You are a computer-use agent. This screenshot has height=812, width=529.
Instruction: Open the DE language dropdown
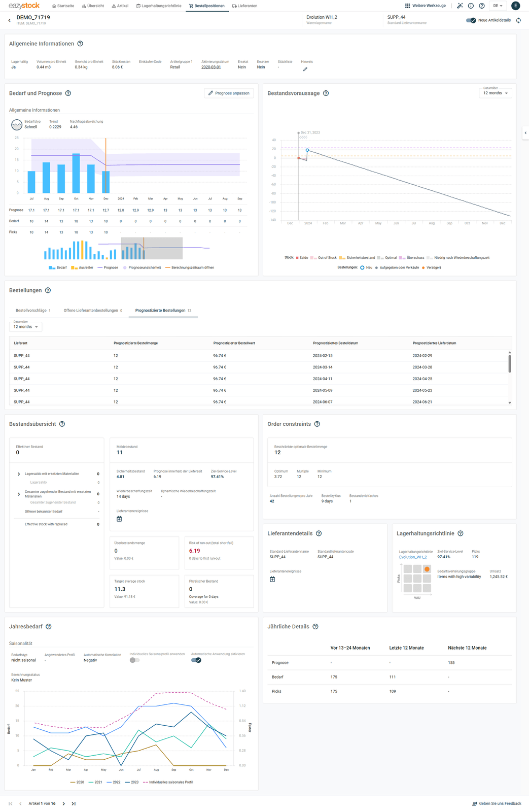tap(498, 6)
